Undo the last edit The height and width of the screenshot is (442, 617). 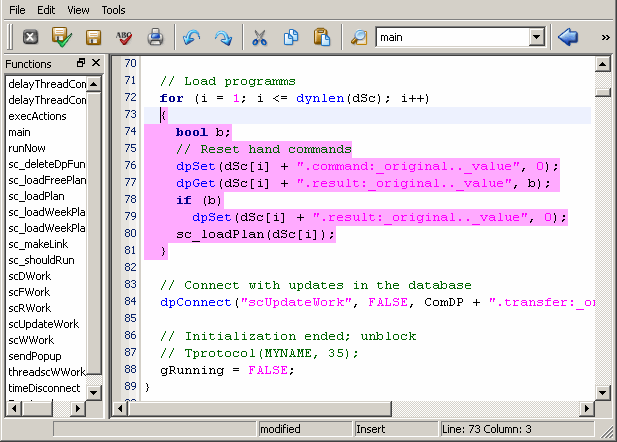click(191, 37)
